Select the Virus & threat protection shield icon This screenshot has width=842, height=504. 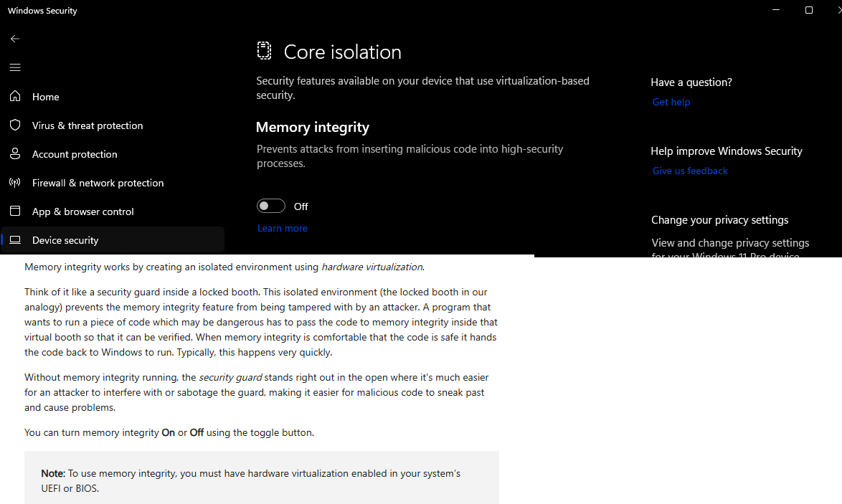pyautogui.click(x=15, y=125)
